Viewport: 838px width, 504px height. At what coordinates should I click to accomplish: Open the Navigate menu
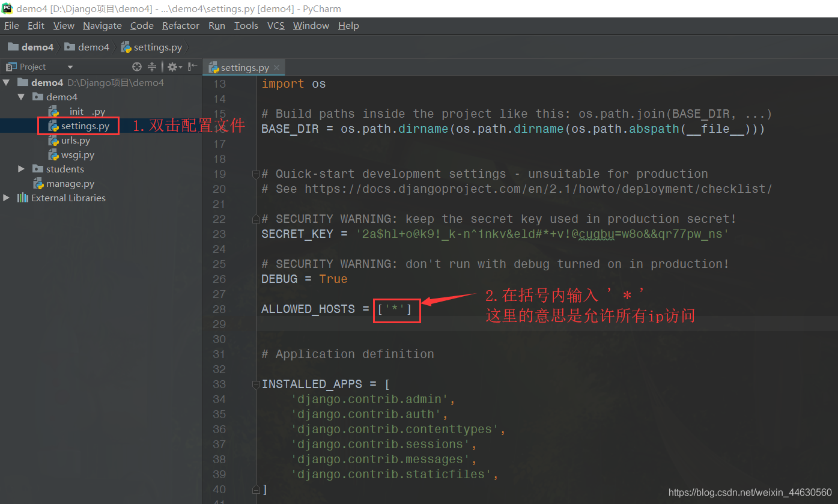click(102, 25)
